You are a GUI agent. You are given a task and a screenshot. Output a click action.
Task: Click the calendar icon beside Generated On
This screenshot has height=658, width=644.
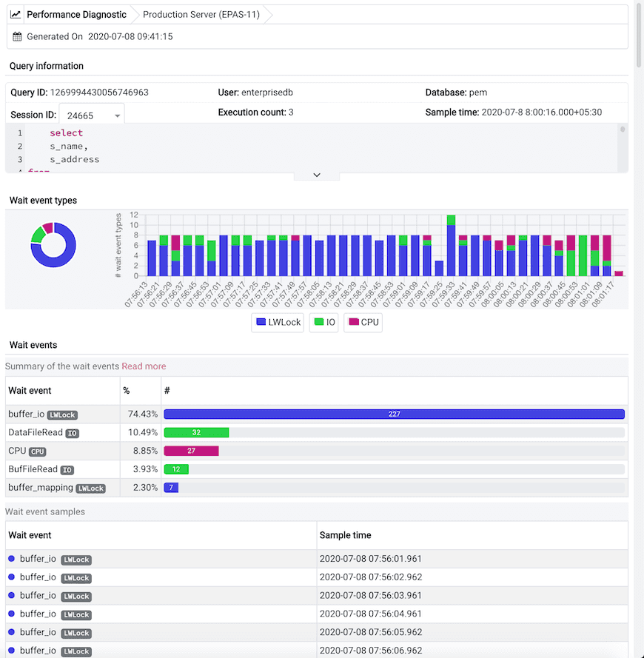click(x=18, y=36)
